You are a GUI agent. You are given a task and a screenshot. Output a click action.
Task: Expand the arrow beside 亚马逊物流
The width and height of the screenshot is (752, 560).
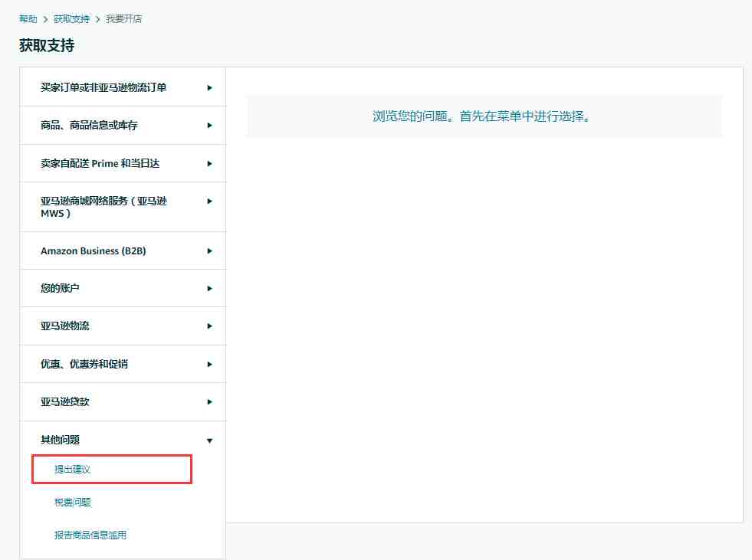(209, 326)
